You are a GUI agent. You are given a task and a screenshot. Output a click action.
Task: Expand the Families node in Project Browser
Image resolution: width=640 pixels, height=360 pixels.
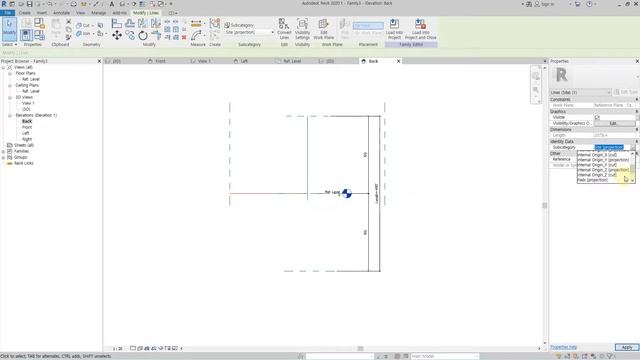(x=3, y=151)
